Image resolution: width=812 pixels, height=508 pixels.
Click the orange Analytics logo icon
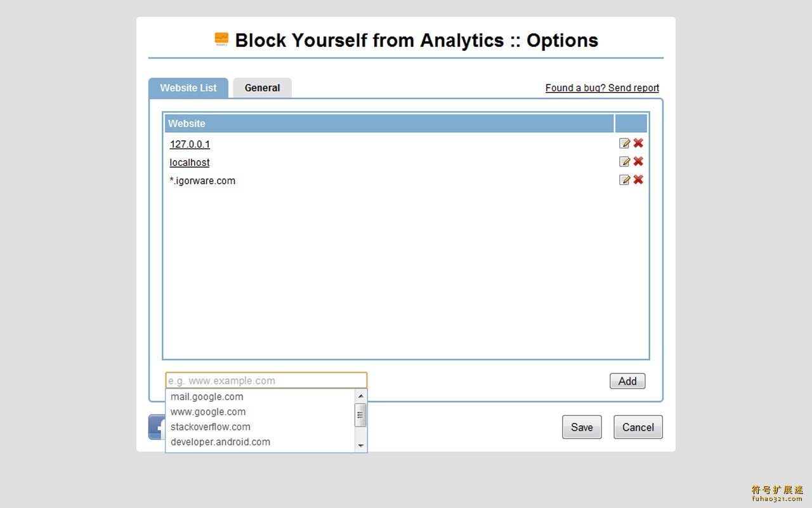[x=221, y=39]
